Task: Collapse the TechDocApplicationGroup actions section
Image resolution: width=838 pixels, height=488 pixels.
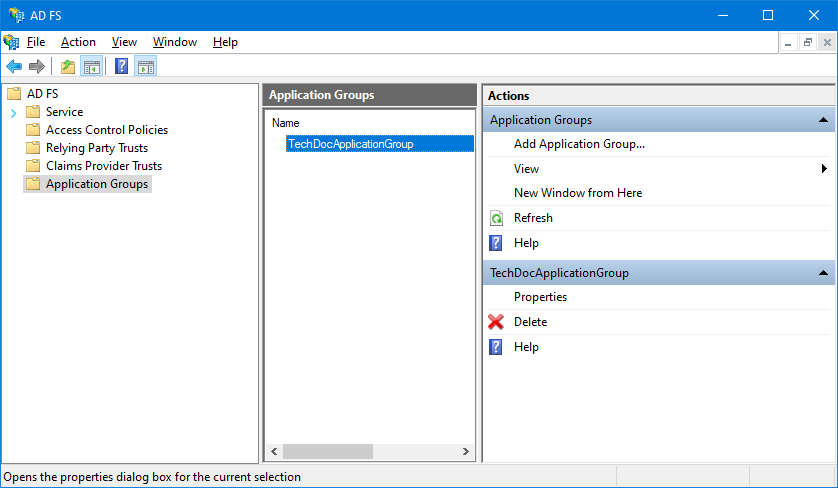Action: (x=823, y=273)
